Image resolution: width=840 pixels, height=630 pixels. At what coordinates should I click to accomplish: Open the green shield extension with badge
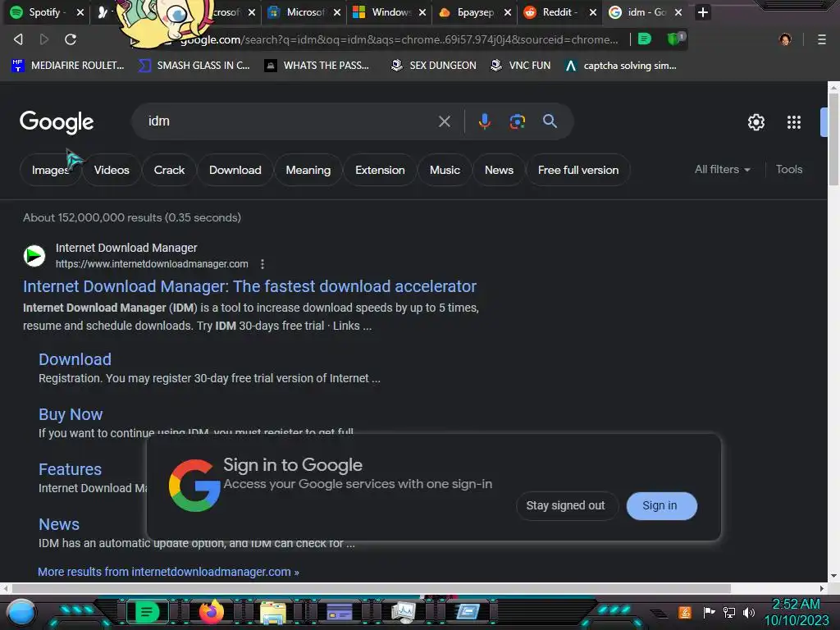tap(676, 39)
